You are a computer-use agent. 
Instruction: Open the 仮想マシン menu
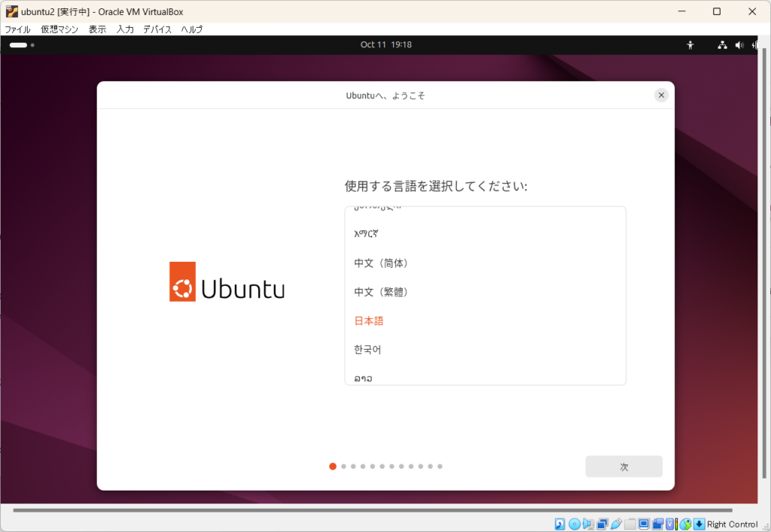[x=59, y=29]
